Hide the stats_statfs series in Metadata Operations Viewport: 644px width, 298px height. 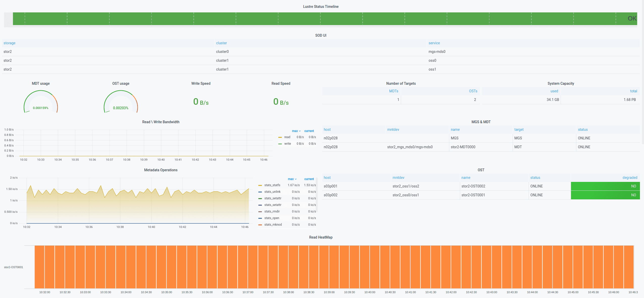(272, 185)
